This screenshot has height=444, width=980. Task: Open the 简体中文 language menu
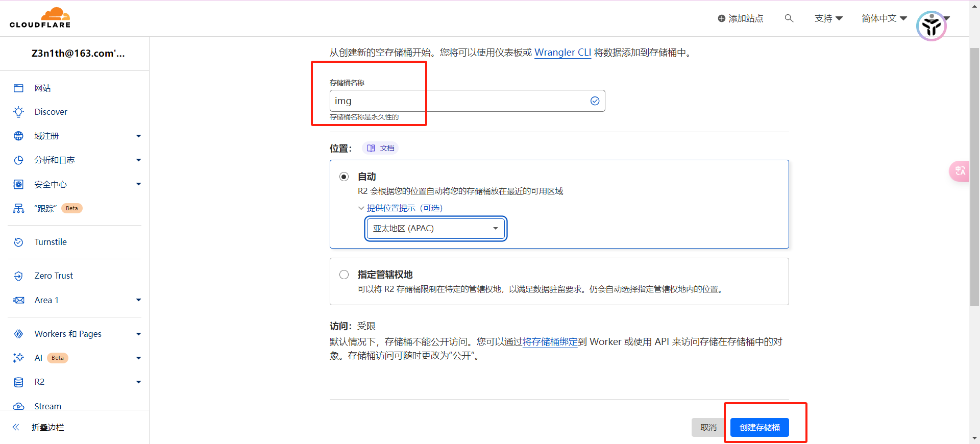point(884,18)
